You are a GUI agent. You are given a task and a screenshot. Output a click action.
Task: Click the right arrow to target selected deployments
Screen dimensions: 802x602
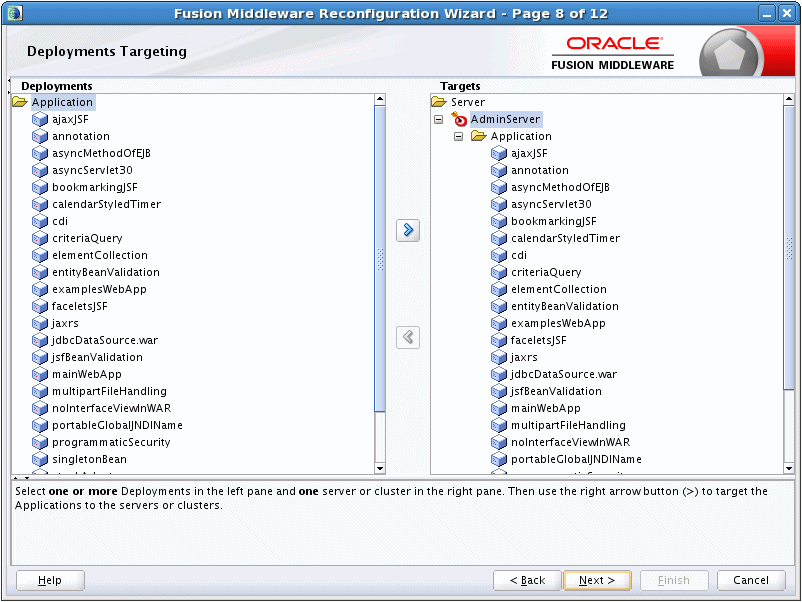[408, 230]
